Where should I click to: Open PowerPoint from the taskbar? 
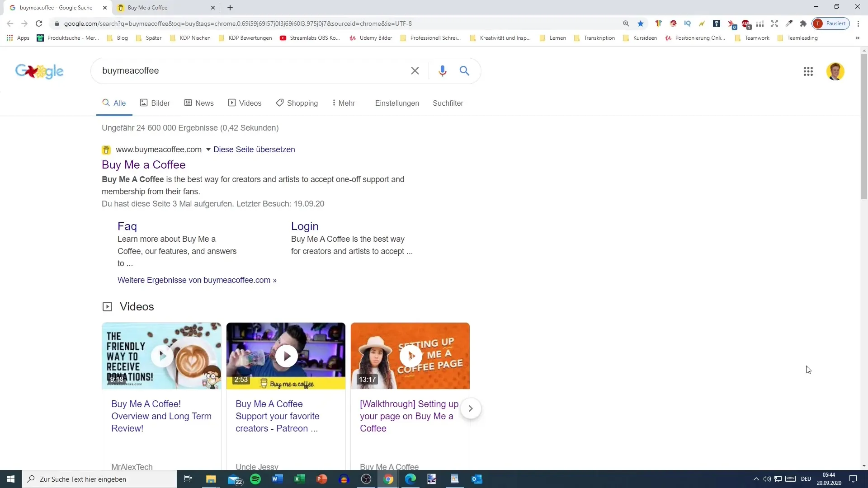coord(322,479)
